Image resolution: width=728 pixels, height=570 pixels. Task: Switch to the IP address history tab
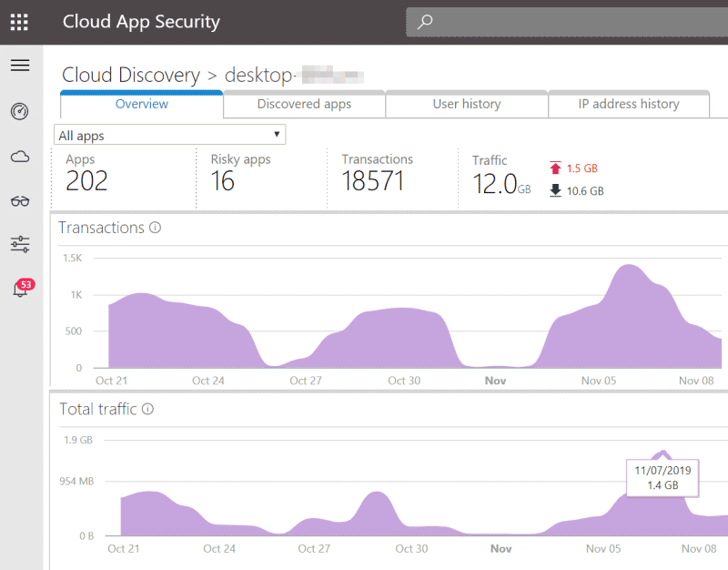coord(629,104)
